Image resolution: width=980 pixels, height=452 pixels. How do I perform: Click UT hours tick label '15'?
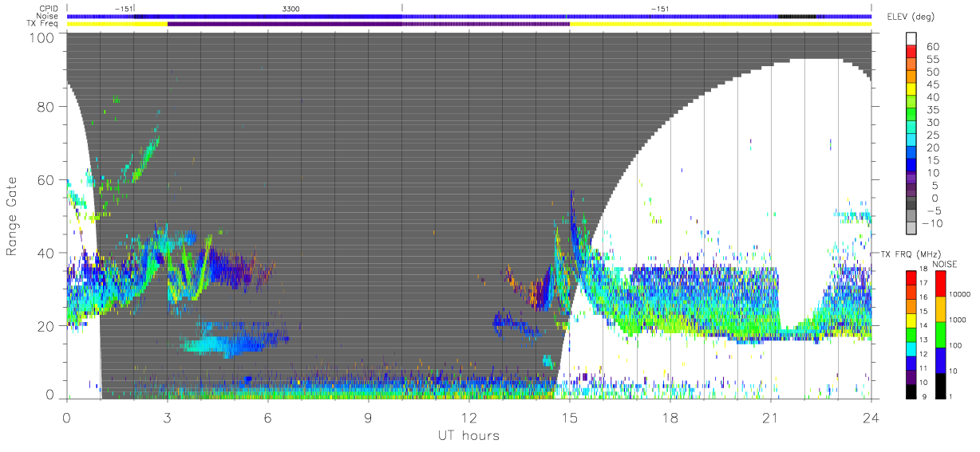tap(569, 418)
